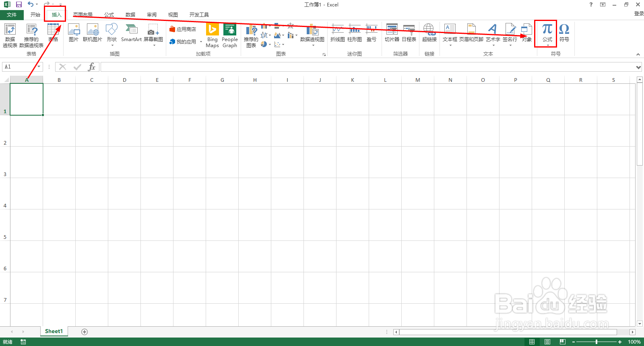Insert a 表格 table
This screenshot has width=644, height=346.
click(53, 33)
